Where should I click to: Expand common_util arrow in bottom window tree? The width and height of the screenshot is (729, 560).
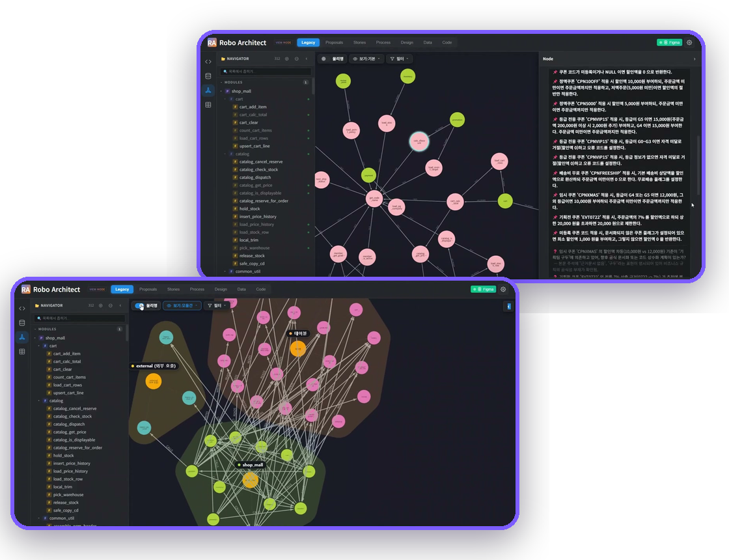(39, 518)
